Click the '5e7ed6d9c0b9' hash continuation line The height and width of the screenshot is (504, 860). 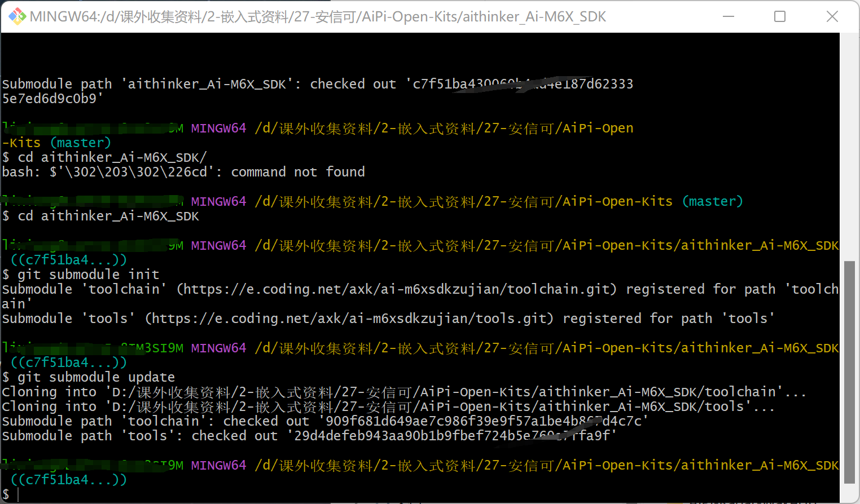[53, 99]
